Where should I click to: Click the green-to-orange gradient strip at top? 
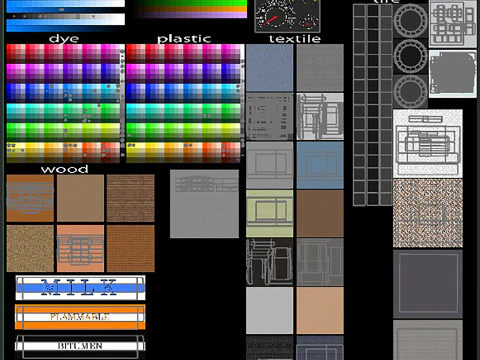pos(192,9)
